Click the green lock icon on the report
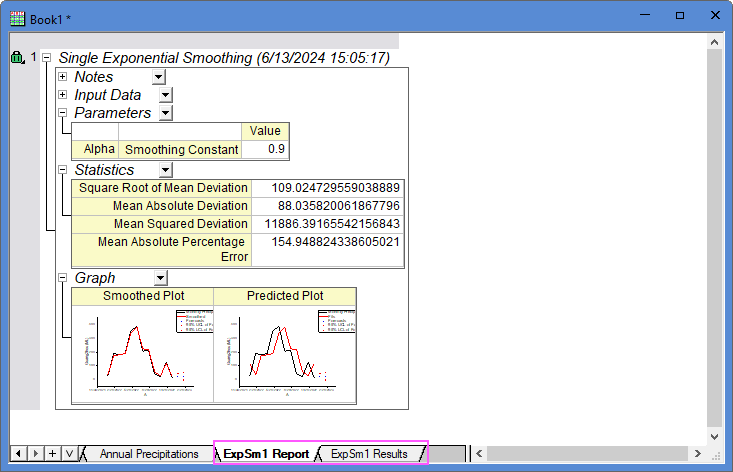 click(x=17, y=57)
